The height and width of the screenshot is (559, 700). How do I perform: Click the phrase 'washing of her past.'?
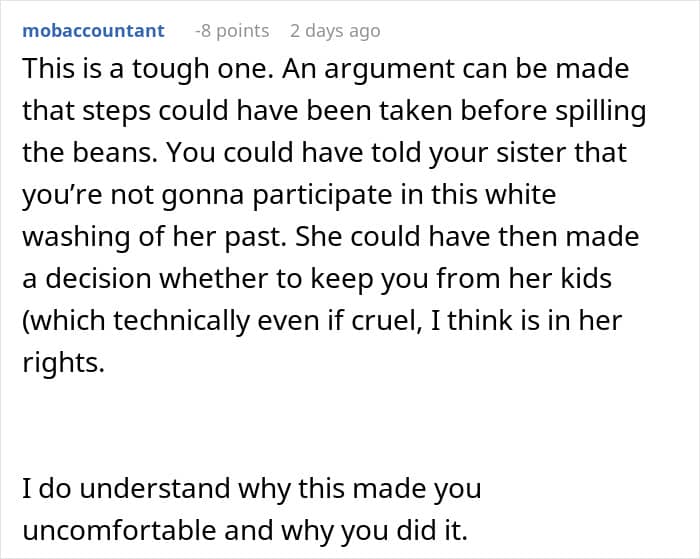[x=154, y=237]
